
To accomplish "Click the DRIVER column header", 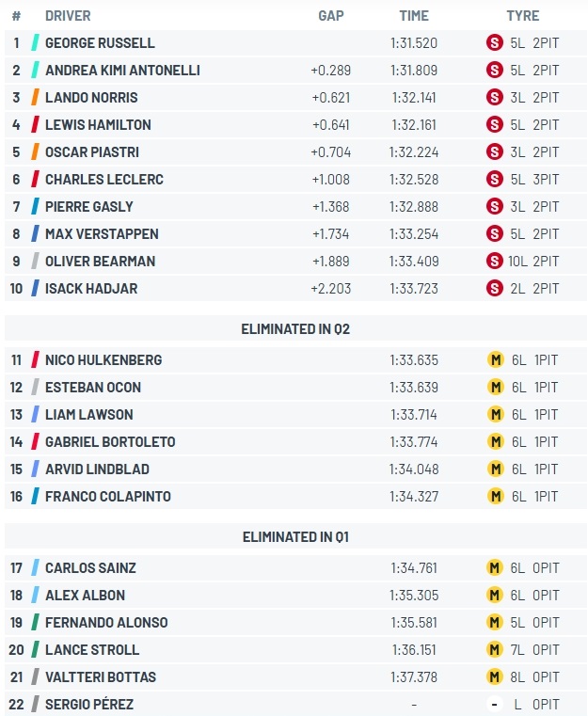I will click(x=68, y=16).
